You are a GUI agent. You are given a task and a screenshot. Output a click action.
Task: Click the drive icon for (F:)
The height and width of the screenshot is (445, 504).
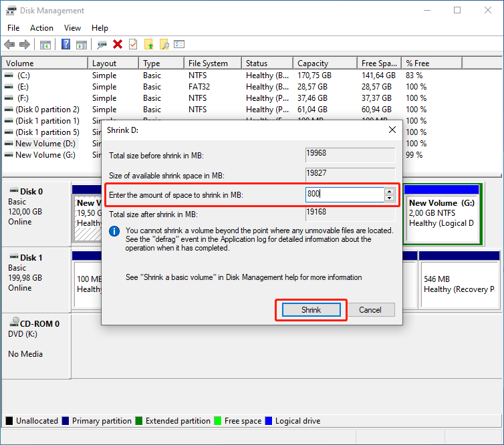tap(9, 98)
